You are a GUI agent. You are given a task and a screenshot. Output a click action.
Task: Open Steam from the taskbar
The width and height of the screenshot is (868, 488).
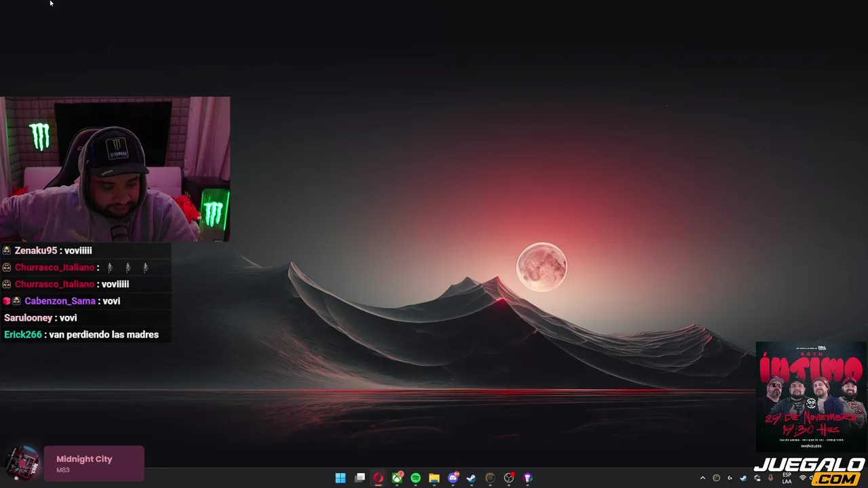coord(471,478)
